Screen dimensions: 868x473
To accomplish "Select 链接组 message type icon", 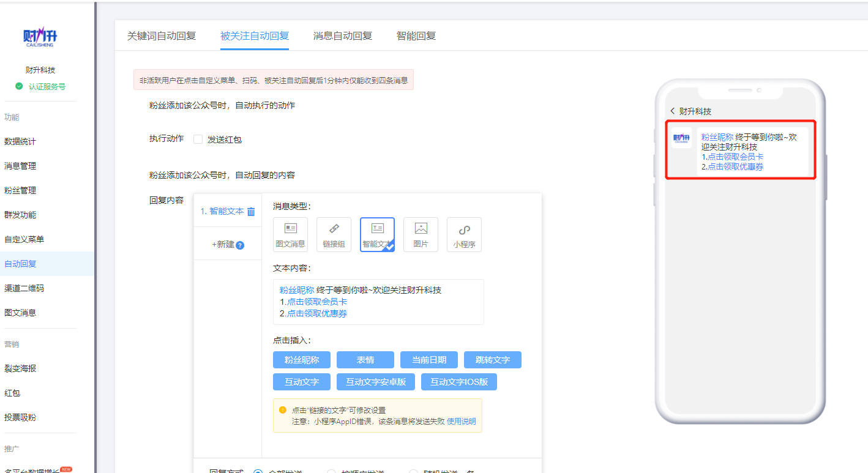I will click(x=334, y=235).
